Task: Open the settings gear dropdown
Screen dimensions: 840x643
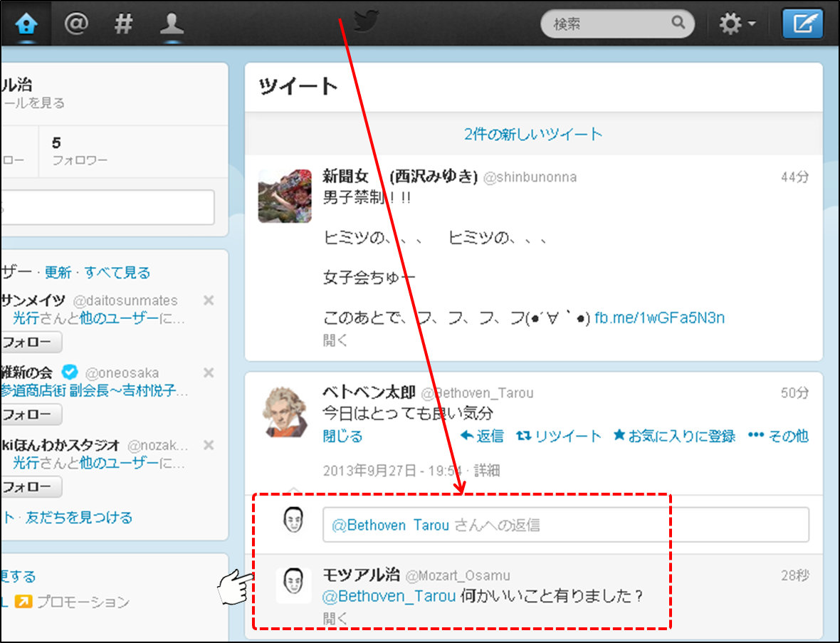Action: pyautogui.click(x=737, y=24)
